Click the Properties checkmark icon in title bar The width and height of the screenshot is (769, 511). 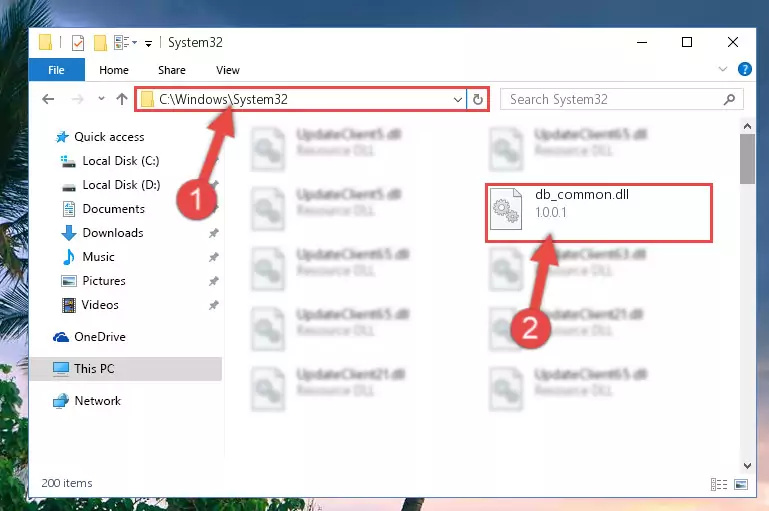(77, 43)
